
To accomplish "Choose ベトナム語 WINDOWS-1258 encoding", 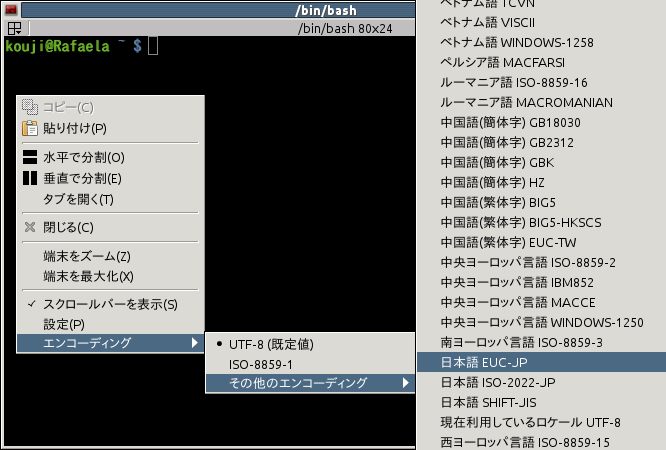I will point(542,42).
